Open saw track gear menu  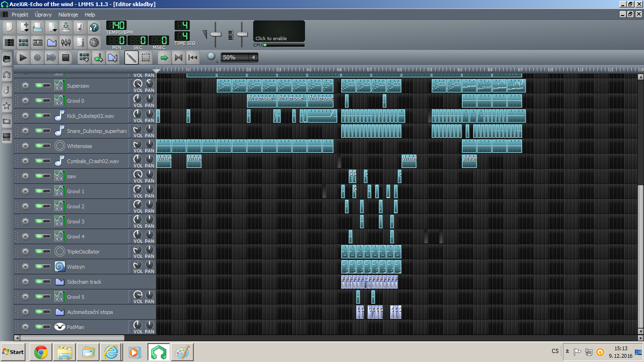tap(25, 176)
